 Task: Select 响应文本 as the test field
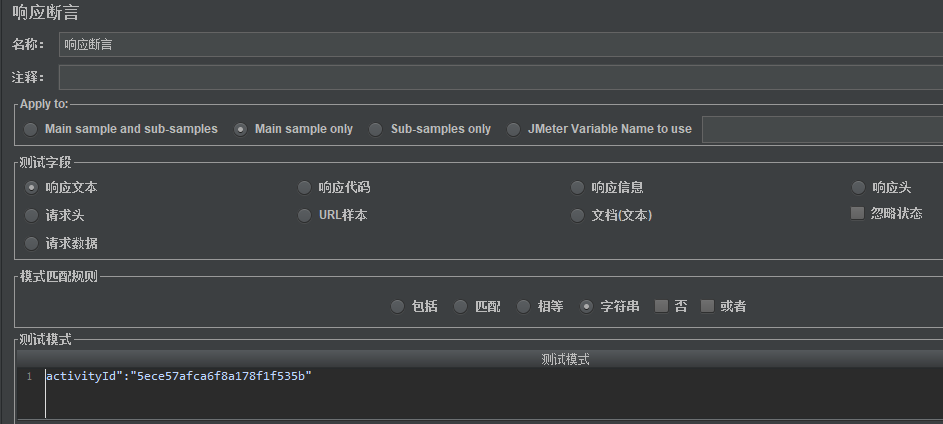tap(32, 187)
